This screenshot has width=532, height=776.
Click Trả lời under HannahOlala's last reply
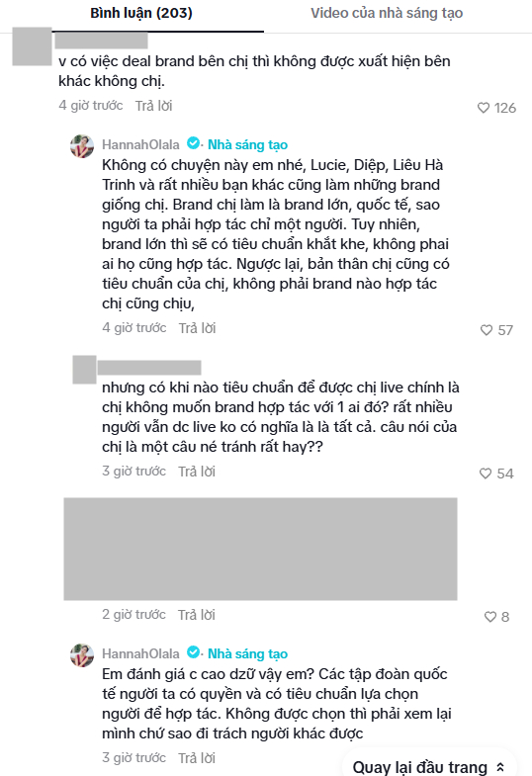tap(197, 757)
